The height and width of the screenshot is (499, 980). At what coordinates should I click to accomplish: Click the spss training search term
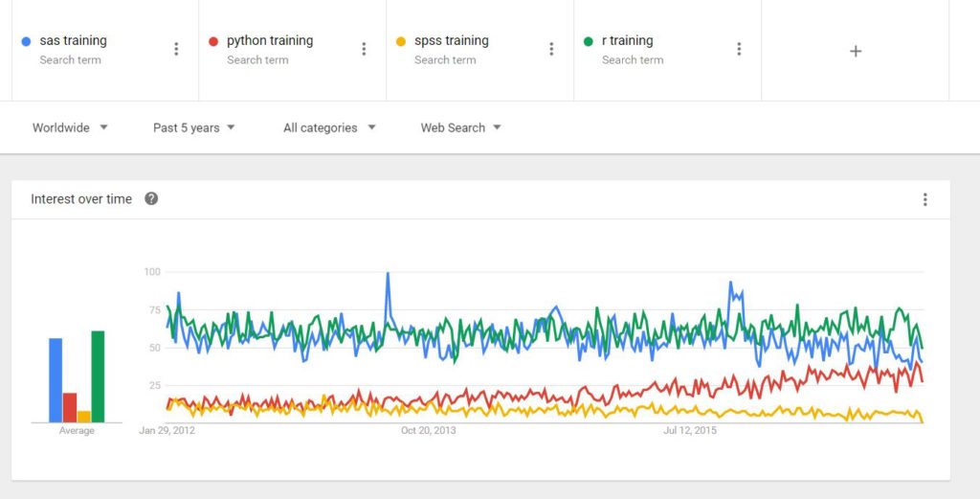coord(451,41)
